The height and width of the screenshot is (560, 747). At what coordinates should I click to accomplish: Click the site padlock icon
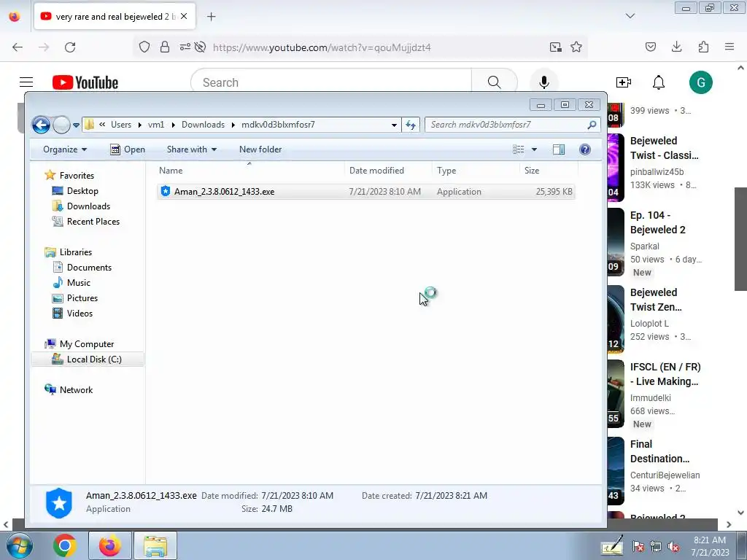click(x=165, y=47)
